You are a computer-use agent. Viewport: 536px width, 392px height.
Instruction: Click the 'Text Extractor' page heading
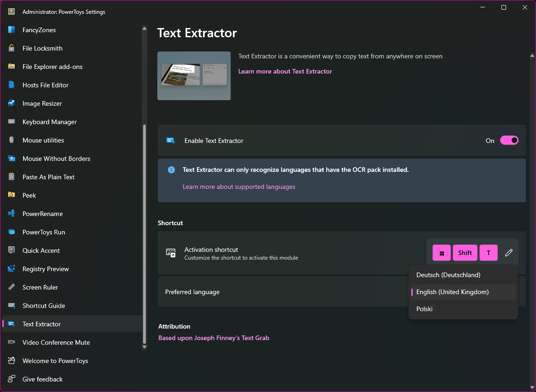click(197, 33)
